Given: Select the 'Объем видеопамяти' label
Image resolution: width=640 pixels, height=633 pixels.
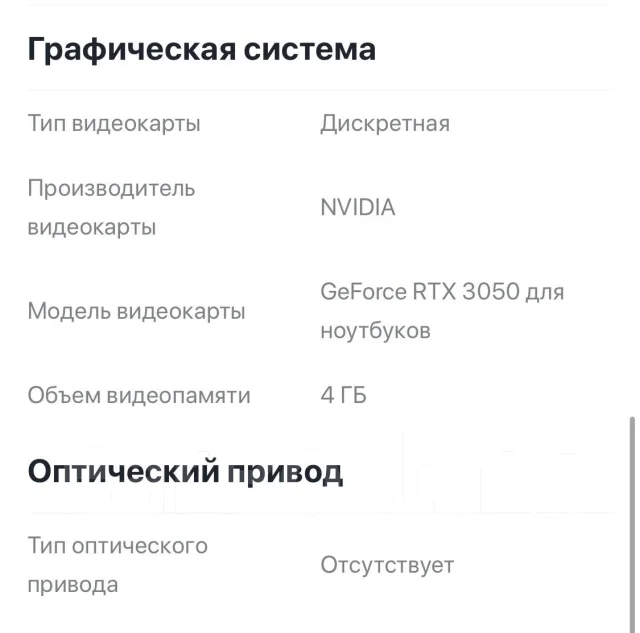Looking at the screenshot, I should click(139, 395).
